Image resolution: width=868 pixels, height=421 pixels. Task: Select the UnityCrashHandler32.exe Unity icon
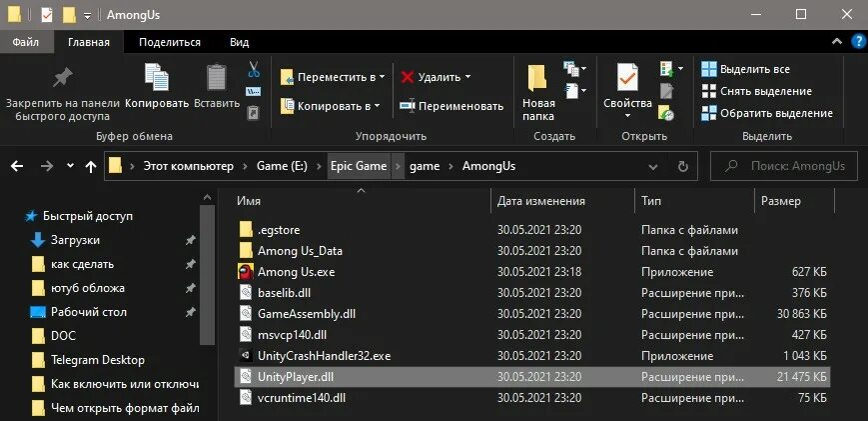point(246,356)
